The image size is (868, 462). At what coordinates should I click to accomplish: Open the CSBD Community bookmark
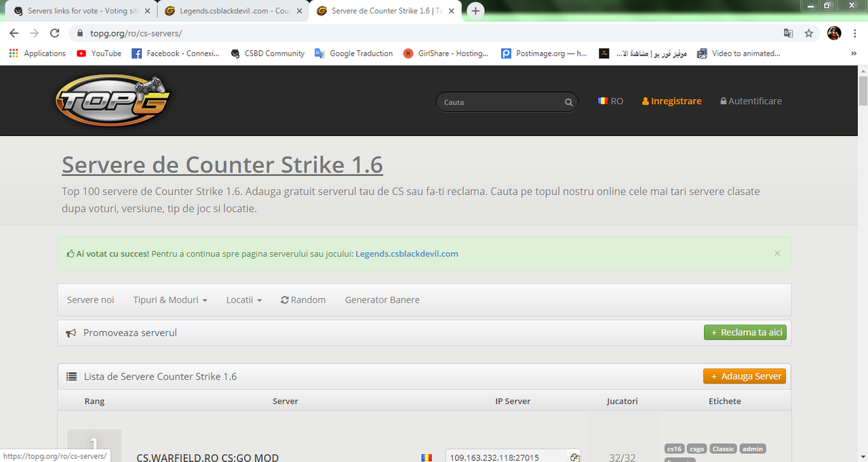[267, 54]
